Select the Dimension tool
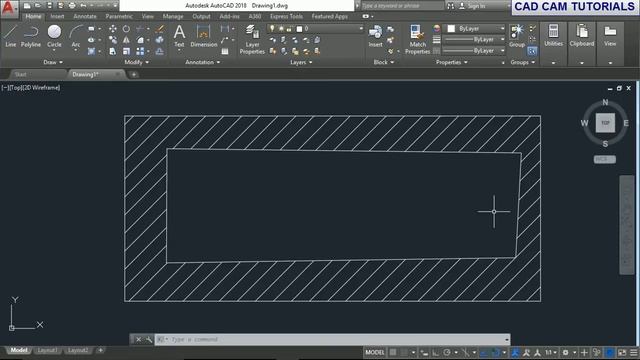Viewport: 640px width, 360px height. pyautogui.click(x=203, y=36)
